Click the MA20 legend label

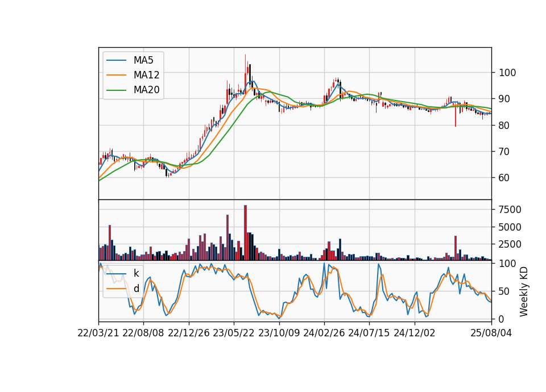pyautogui.click(x=146, y=90)
